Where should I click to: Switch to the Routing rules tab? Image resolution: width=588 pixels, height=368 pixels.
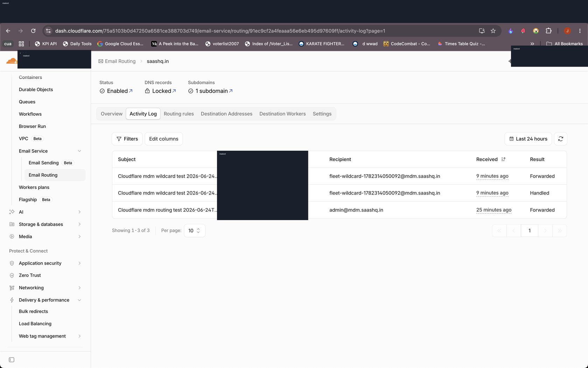pyautogui.click(x=179, y=114)
